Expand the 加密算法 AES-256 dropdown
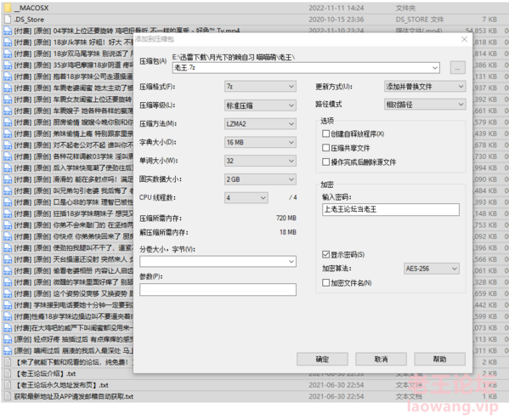This screenshot has height=420, width=509. click(x=432, y=269)
